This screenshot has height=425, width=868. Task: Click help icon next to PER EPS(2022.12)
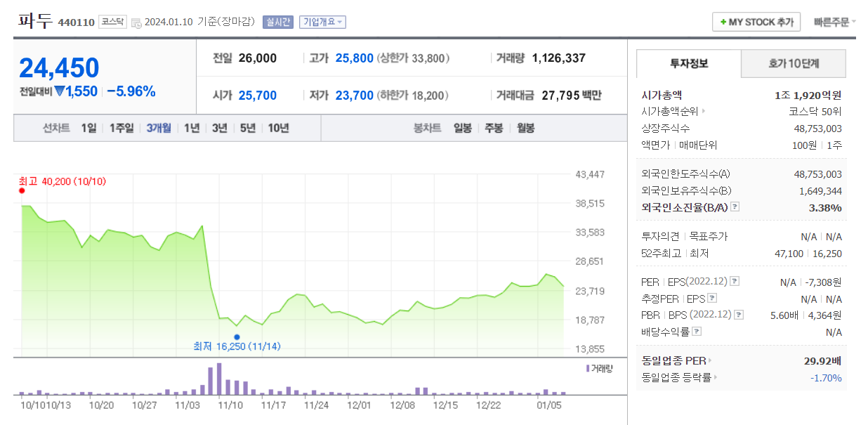pos(734,282)
